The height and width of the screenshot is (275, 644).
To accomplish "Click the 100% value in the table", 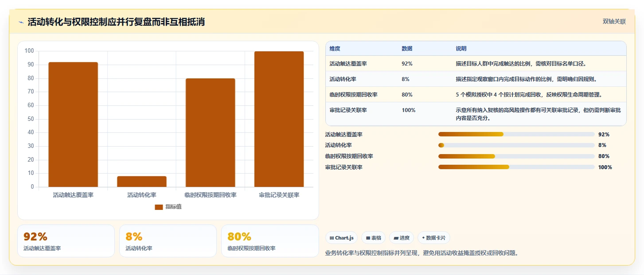I will click(408, 110).
